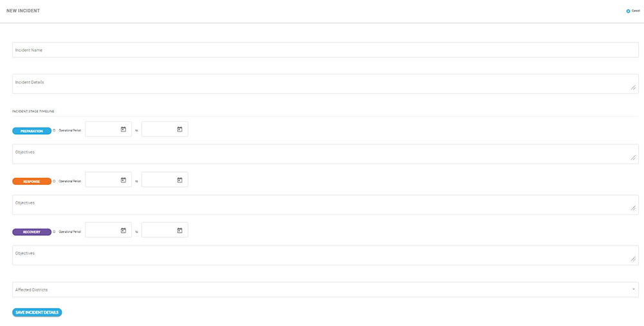The image size is (644, 326).
Task: Open the Recovery start date calendar icon
Action: click(x=124, y=231)
